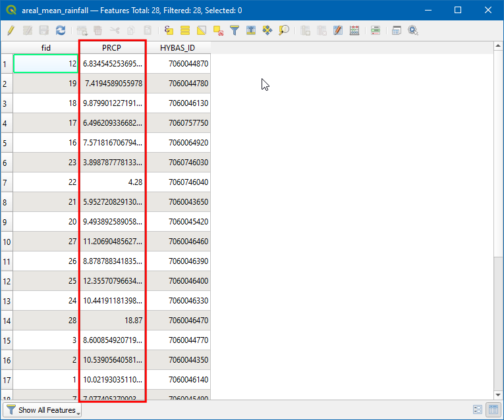Click the HYBAS_ID cell 7060046130

click(x=178, y=103)
